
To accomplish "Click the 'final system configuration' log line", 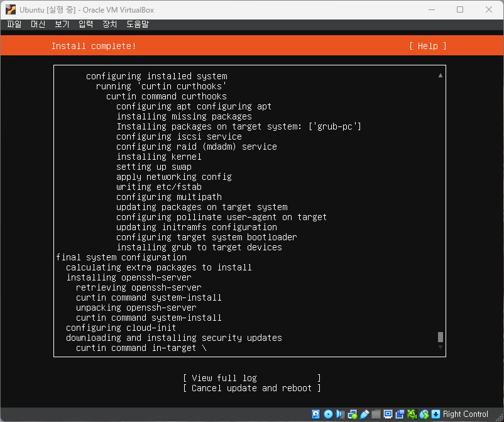I will click(x=121, y=257).
